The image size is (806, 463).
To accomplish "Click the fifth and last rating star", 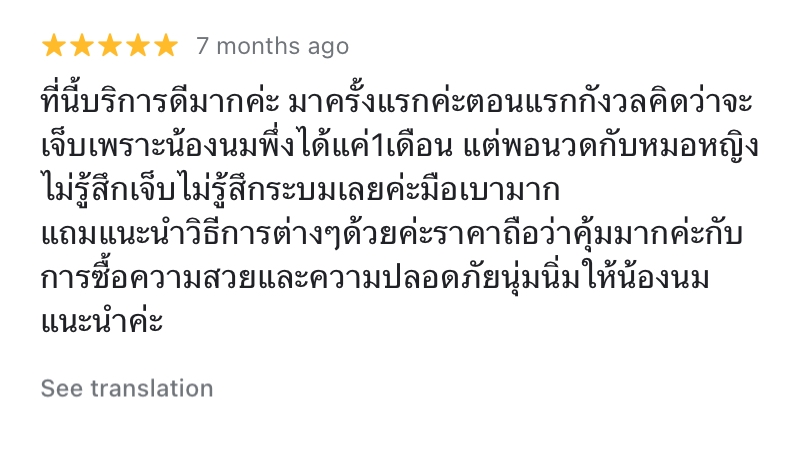I will pyautogui.click(x=165, y=46).
